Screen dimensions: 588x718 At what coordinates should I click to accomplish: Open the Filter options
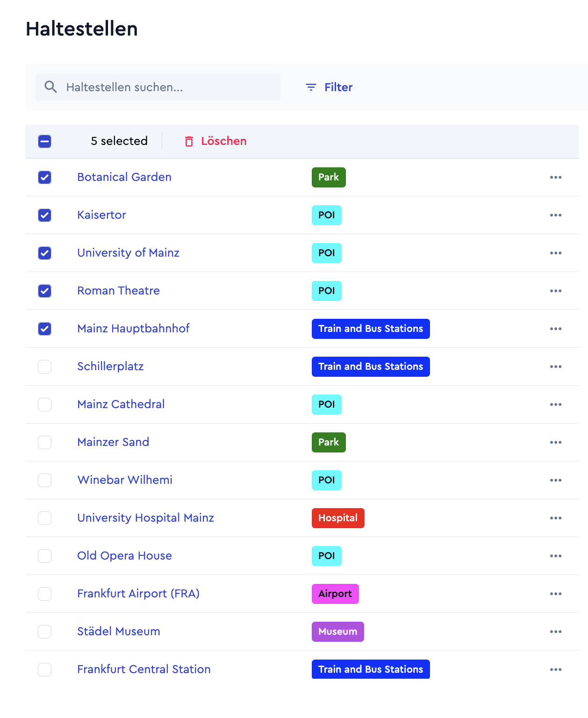click(x=329, y=87)
